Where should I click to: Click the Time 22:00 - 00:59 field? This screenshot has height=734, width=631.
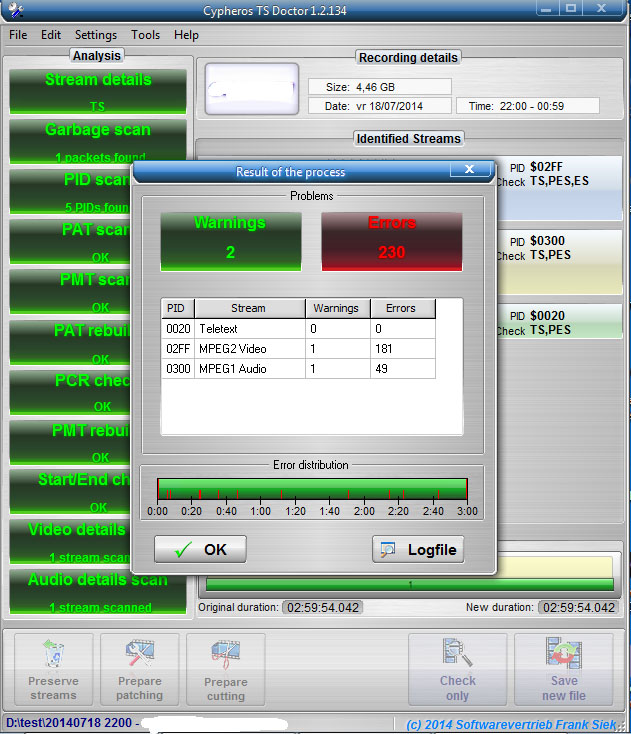click(x=528, y=106)
